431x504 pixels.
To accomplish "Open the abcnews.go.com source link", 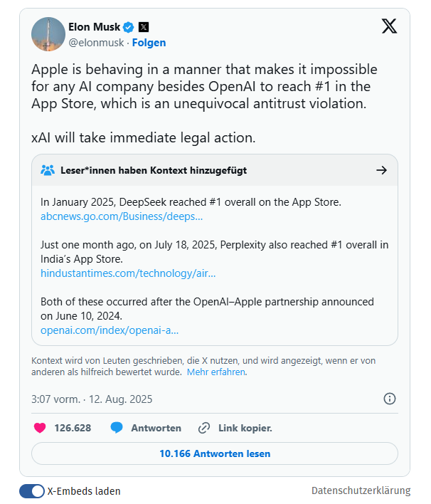I will (122, 216).
